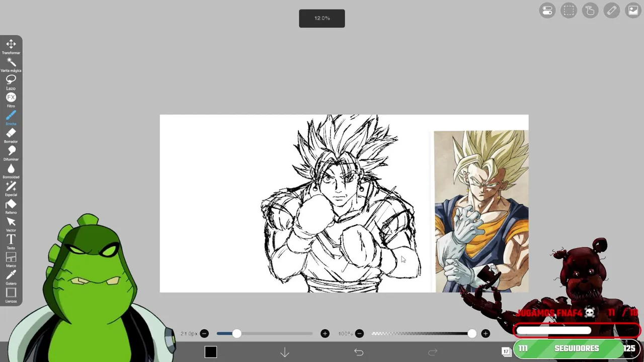Click the brush thickness slider handle
The image size is (644, 362).
236,333
